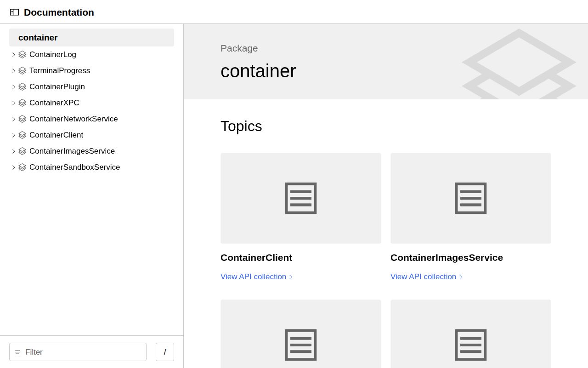Image resolution: width=588 pixels, height=368 pixels.
Task: Expand the ContainerSandboxService tree node
Action: point(13,167)
